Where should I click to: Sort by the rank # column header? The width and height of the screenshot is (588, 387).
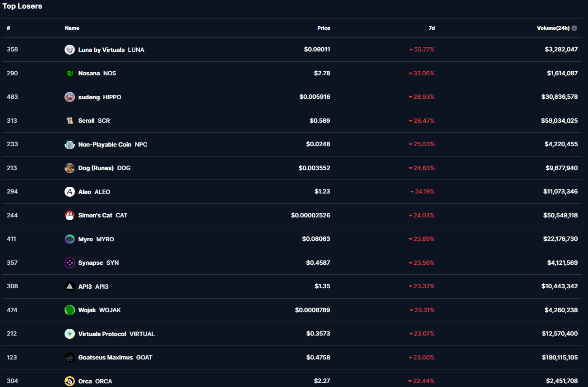pos(9,28)
